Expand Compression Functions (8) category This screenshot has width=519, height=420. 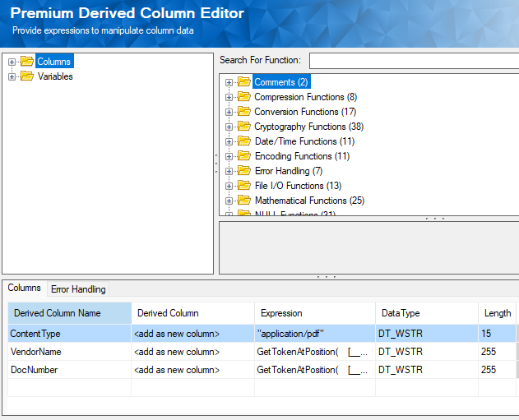coord(229,97)
